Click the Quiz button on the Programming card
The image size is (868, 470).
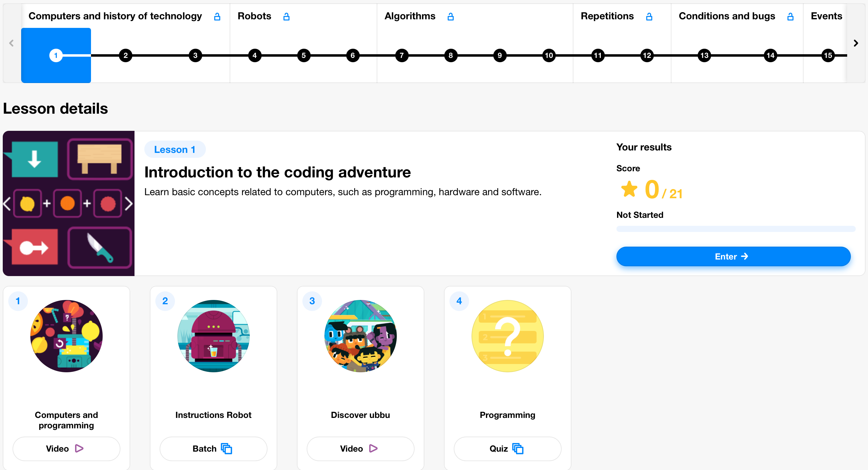pyautogui.click(x=507, y=449)
